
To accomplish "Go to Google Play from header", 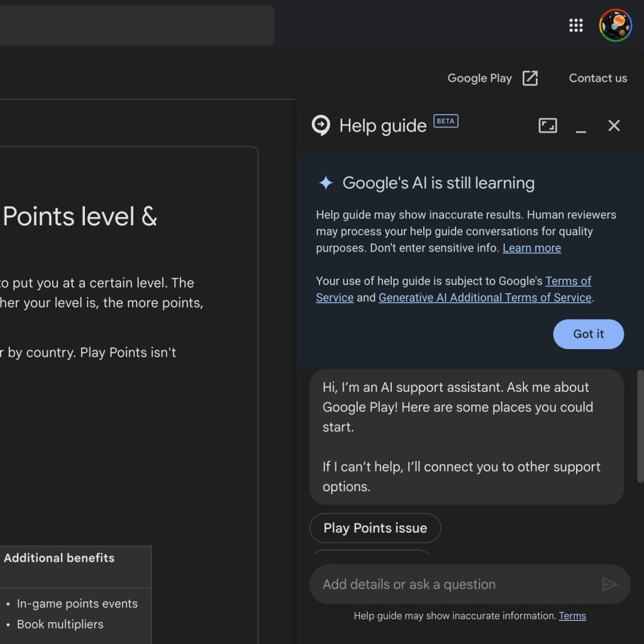I will pos(479,78).
